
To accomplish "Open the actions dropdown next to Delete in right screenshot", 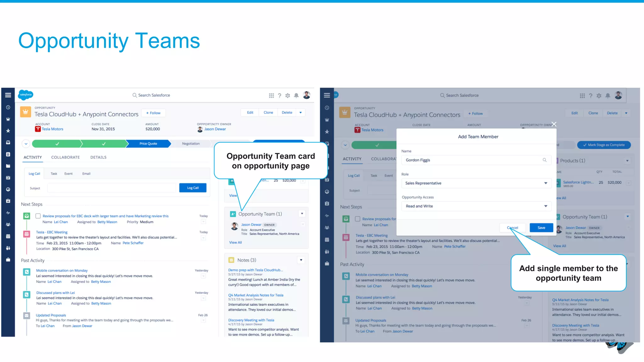I will (626, 113).
